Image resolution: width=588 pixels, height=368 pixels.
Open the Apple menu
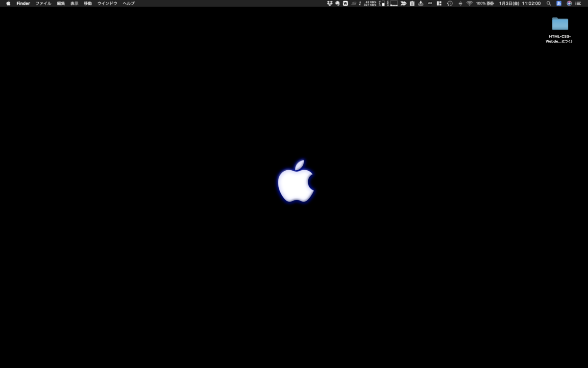[x=8, y=3]
